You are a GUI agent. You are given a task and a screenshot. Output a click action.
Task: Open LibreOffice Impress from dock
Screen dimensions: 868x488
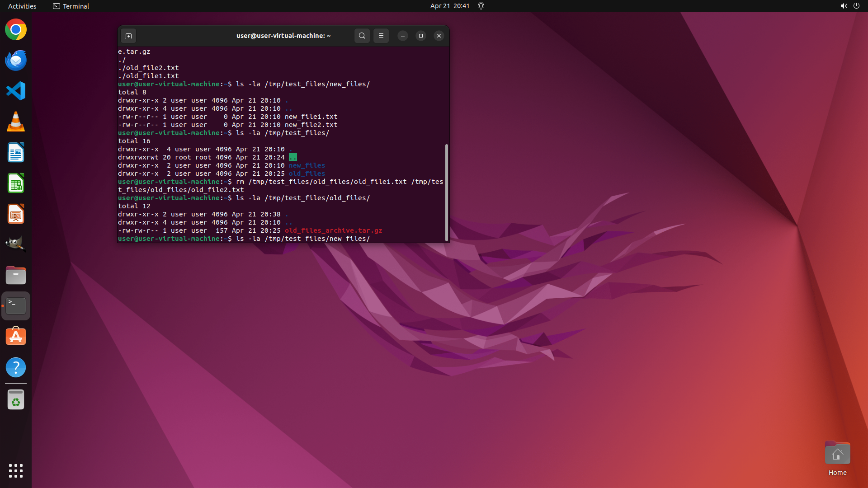[16, 214]
